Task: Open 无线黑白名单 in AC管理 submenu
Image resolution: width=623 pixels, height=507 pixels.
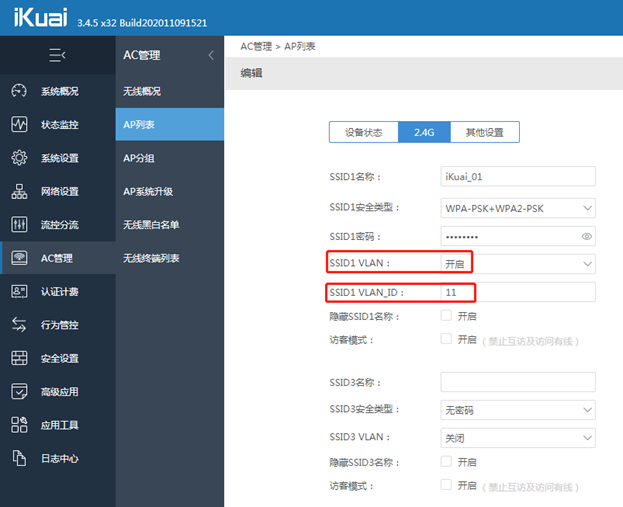Action: (151, 225)
